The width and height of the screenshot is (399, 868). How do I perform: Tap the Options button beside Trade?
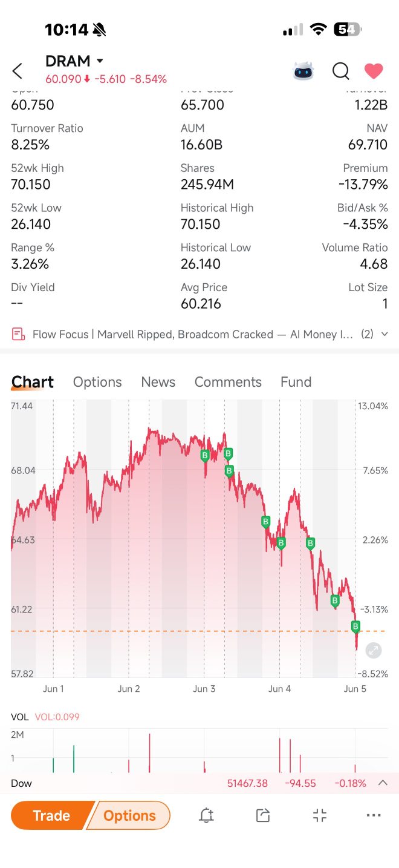129,815
